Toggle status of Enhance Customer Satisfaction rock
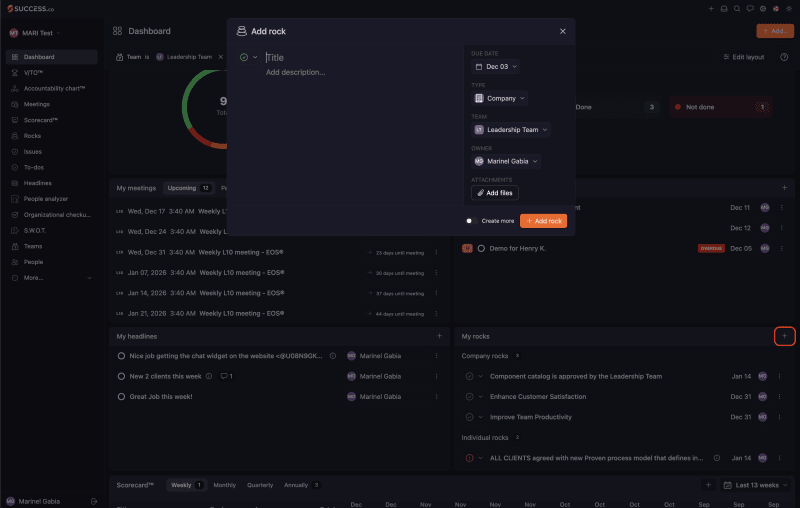The image size is (800, 508). (469, 397)
